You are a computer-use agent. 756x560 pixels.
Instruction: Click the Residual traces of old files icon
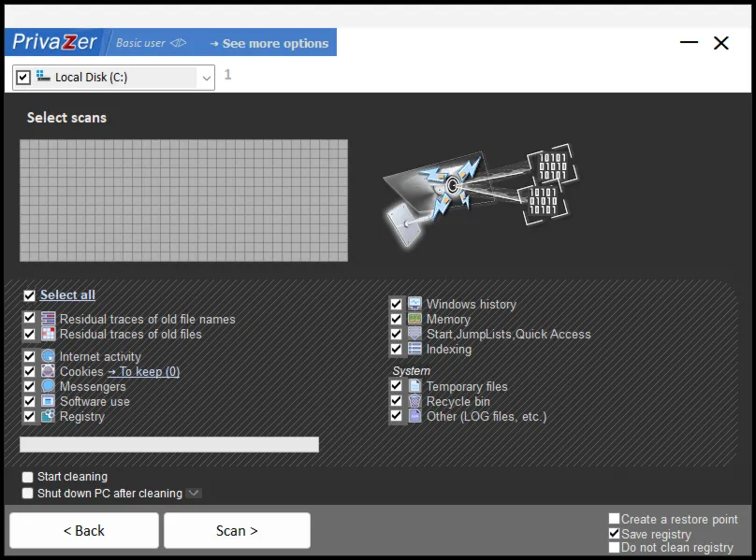49,334
